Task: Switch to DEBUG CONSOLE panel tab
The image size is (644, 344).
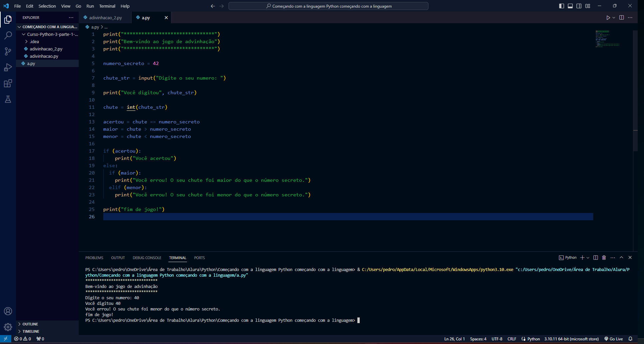Action: point(147,258)
